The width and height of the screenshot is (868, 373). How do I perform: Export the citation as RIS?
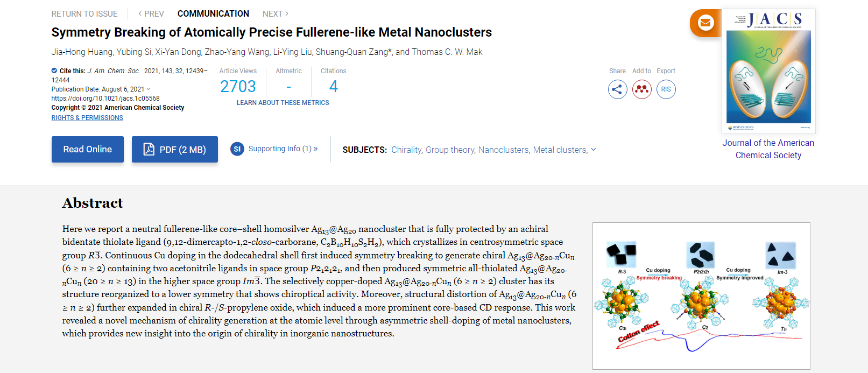[666, 89]
